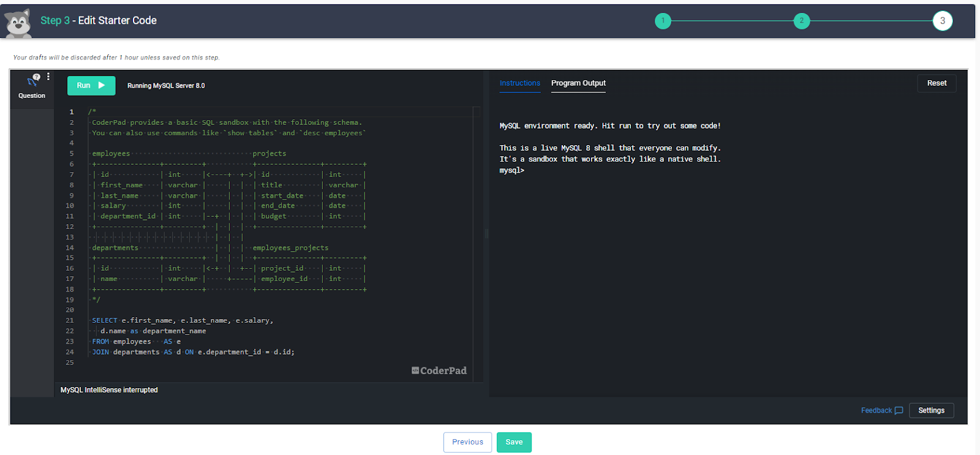The image size is (980, 455).
Task: Place cursor on SELECT line 21 in editor
Action: click(183, 320)
